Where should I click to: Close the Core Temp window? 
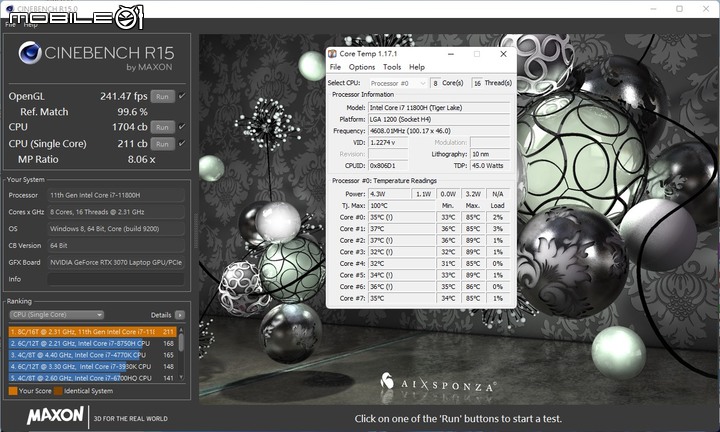point(503,54)
